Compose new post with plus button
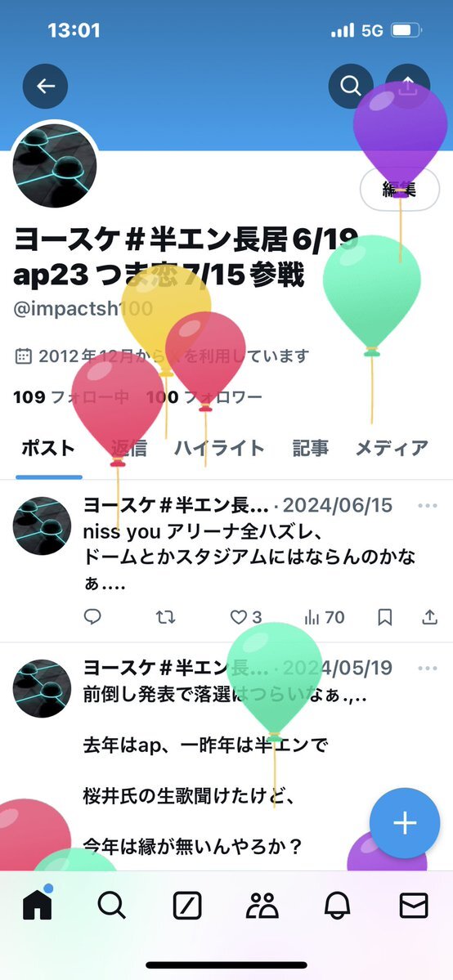Viewport: 453px width, 980px height. 405,823
